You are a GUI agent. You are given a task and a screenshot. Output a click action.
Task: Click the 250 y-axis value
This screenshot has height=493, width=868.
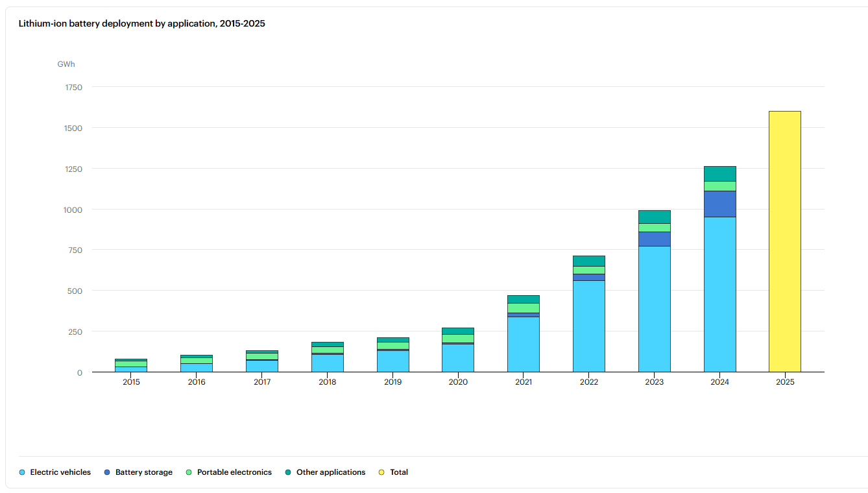coord(76,331)
